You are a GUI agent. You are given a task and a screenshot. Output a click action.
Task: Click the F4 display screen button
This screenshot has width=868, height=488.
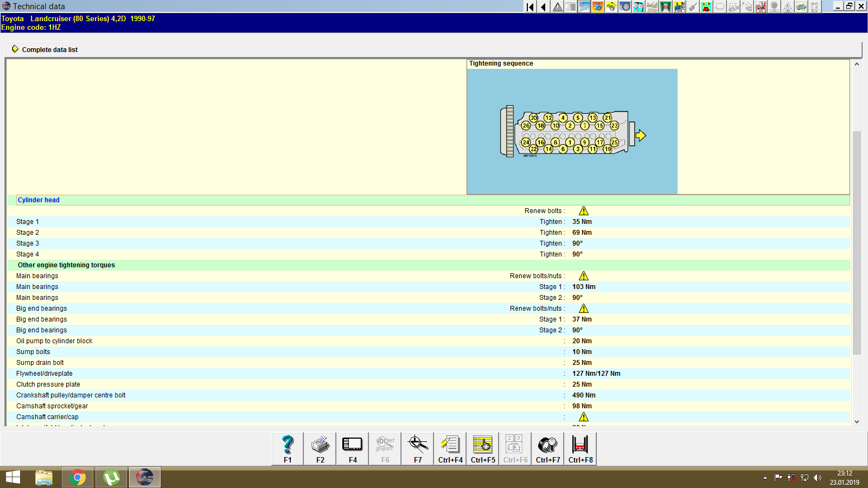(x=353, y=448)
